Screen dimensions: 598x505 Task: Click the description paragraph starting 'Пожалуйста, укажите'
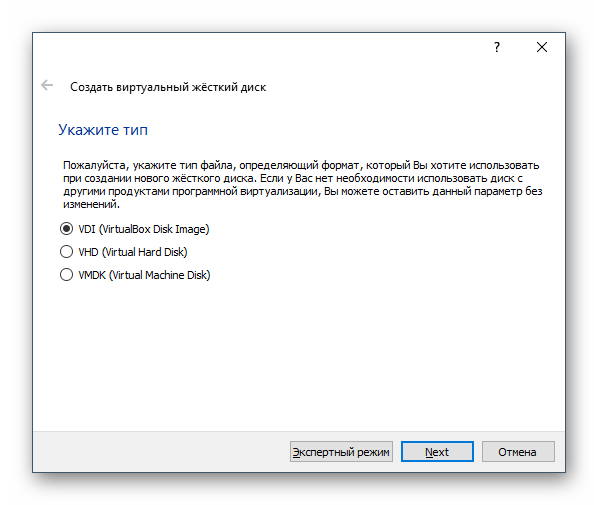tap(302, 185)
